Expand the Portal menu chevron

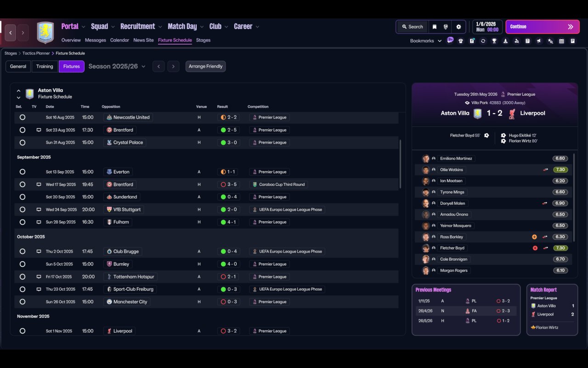pos(84,27)
